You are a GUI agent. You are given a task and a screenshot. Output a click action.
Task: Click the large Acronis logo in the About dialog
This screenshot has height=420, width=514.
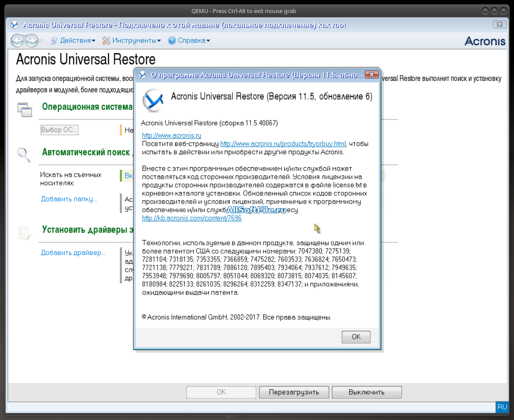tap(153, 100)
